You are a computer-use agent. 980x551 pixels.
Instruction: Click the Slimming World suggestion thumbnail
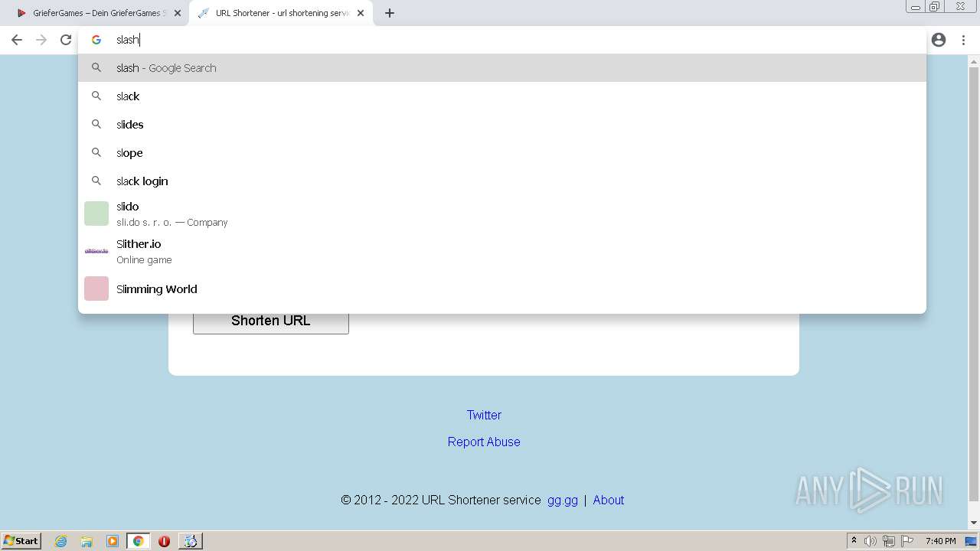[96, 289]
